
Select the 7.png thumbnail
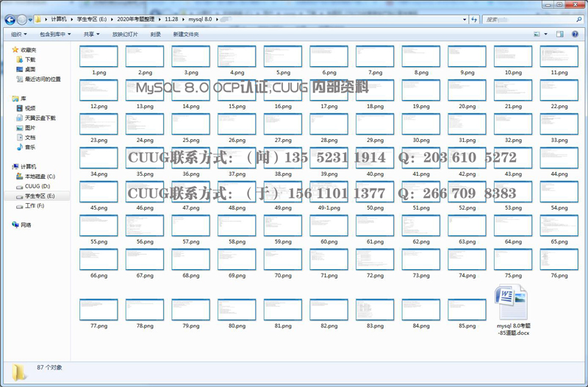click(375, 57)
